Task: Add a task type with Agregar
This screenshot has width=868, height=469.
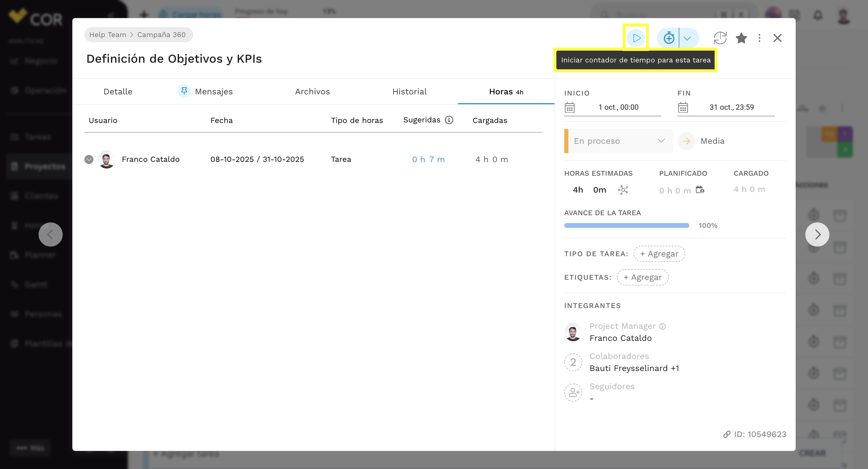Action: [x=659, y=254]
